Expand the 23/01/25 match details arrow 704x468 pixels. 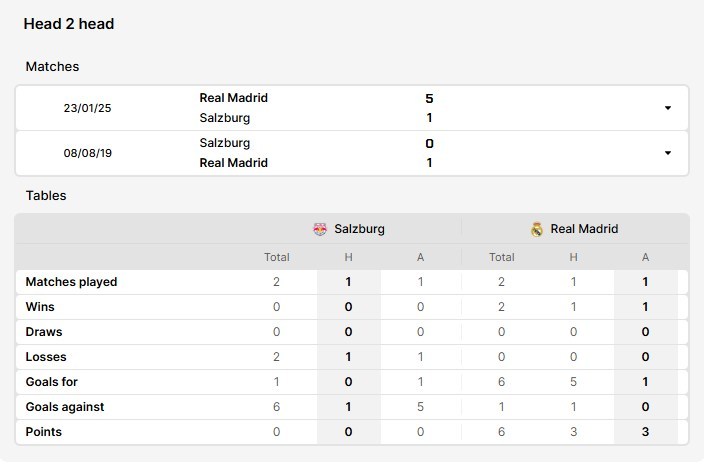point(668,108)
